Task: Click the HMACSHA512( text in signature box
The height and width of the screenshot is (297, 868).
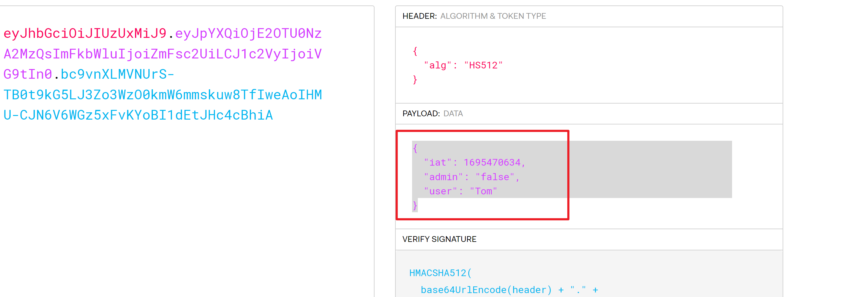Action: click(x=441, y=273)
